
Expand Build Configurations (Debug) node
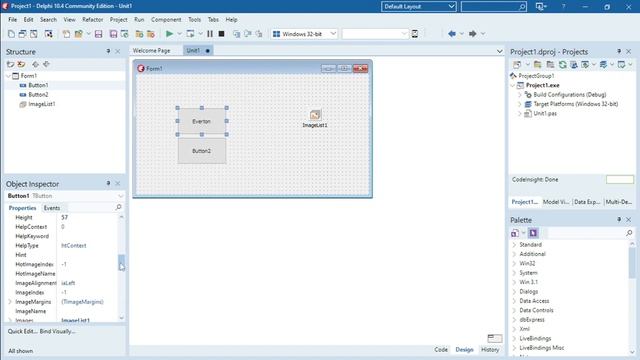tap(520, 95)
